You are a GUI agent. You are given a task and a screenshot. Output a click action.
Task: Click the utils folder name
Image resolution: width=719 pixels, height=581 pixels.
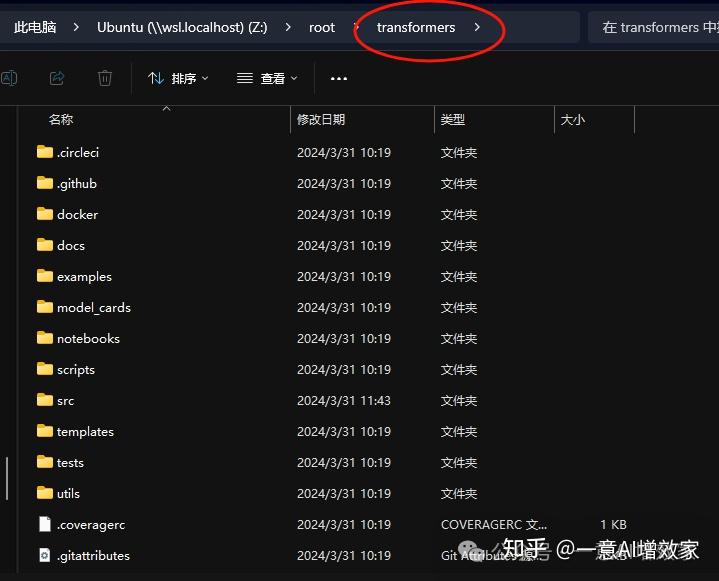(68, 494)
